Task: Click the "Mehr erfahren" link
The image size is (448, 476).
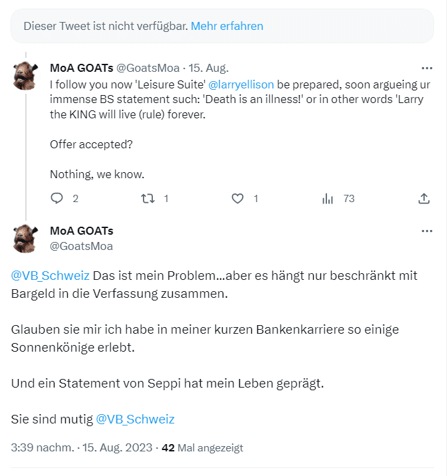Action: pyautogui.click(x=227, y=27)
